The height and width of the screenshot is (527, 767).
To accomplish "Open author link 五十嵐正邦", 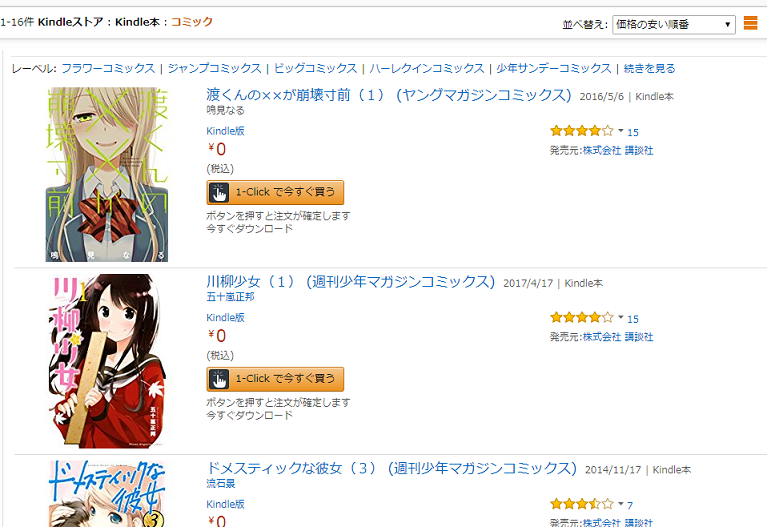I will click(230, 297).
